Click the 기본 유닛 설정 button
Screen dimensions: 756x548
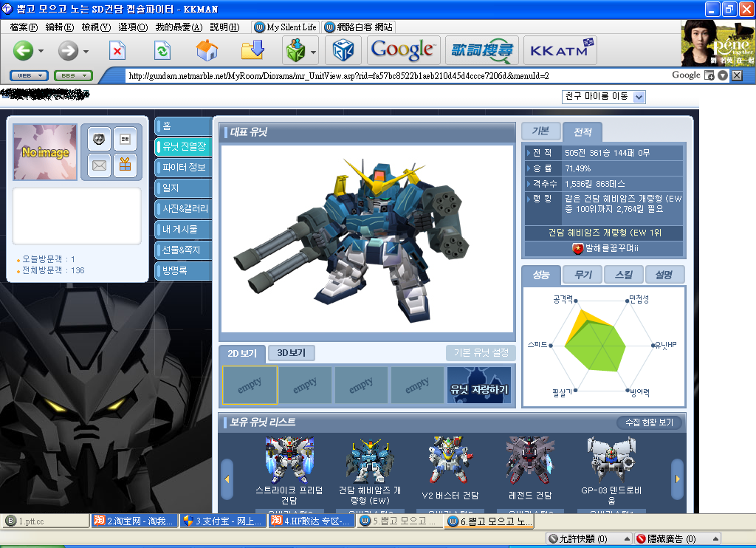coord(481,352)
